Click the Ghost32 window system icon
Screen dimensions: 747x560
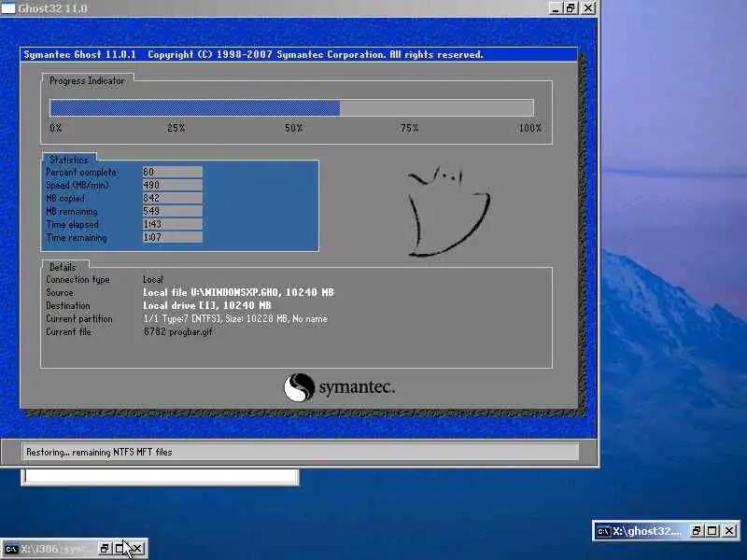point(8,8)
